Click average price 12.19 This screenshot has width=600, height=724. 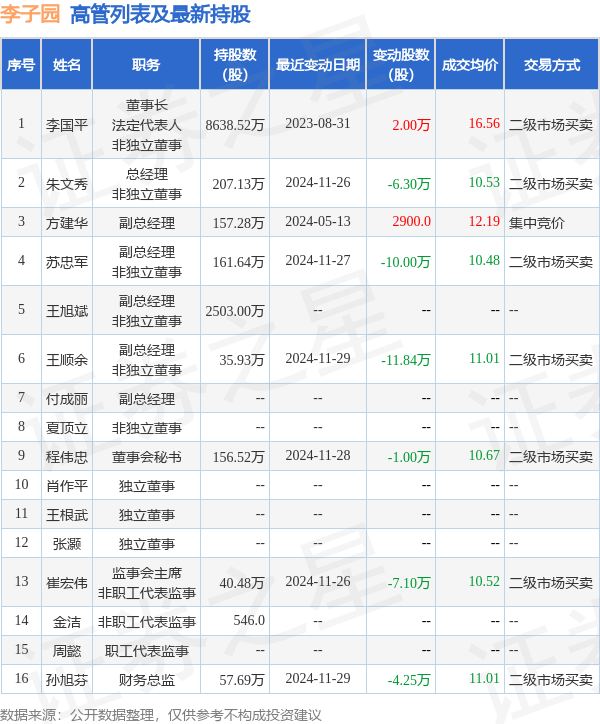(x=484, y=221)
